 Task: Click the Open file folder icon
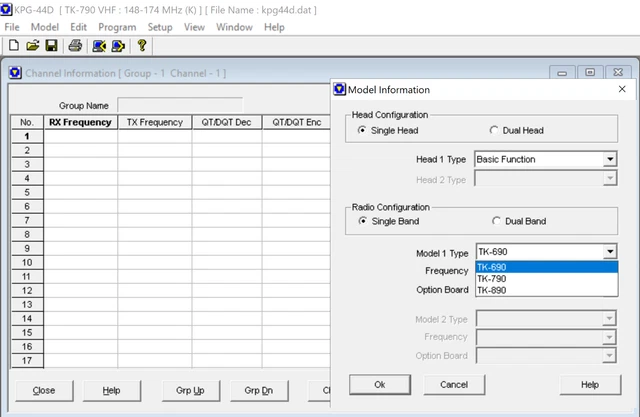pos(32,46)
